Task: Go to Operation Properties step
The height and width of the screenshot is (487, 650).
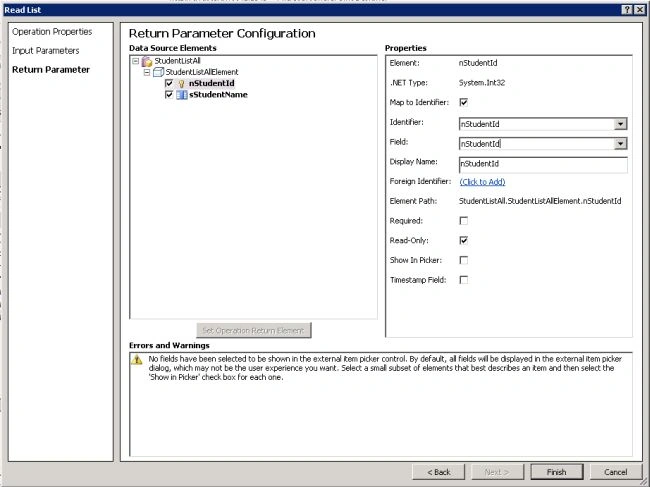Action: click(x=52, y=32)
